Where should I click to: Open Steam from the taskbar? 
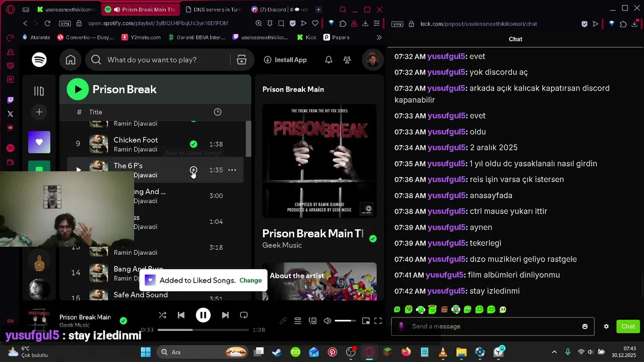277,352
